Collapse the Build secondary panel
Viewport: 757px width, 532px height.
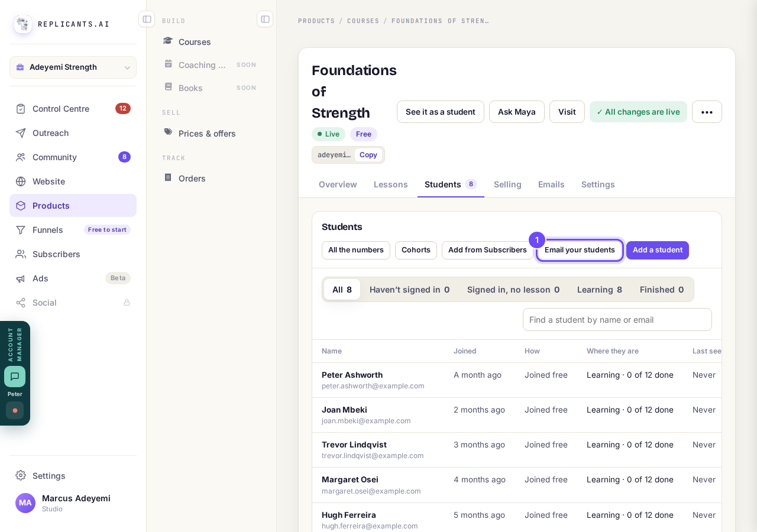pyautogui.click(x=265, y=19)
